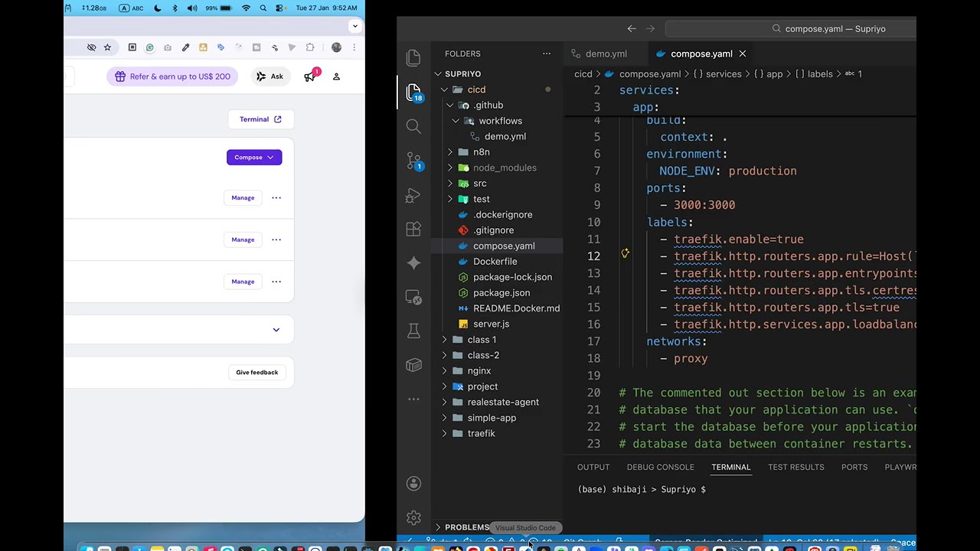The image size is (980, 551).
Task: Open Control Center in macOS menu bar
Action: coord(280,8)
